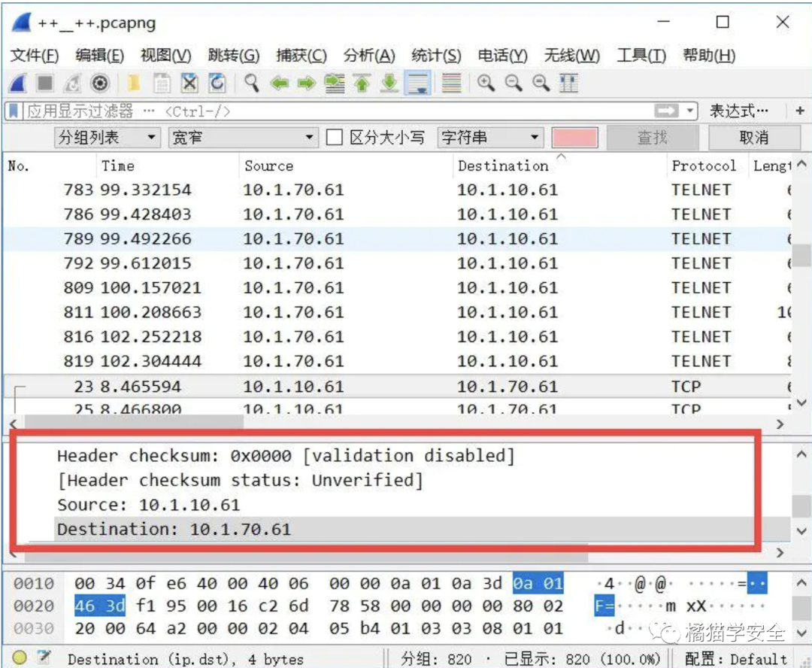Click the 配置: Default profile in status bar
Viewport: 812px width, 668px height.
[x=736, y=659]
